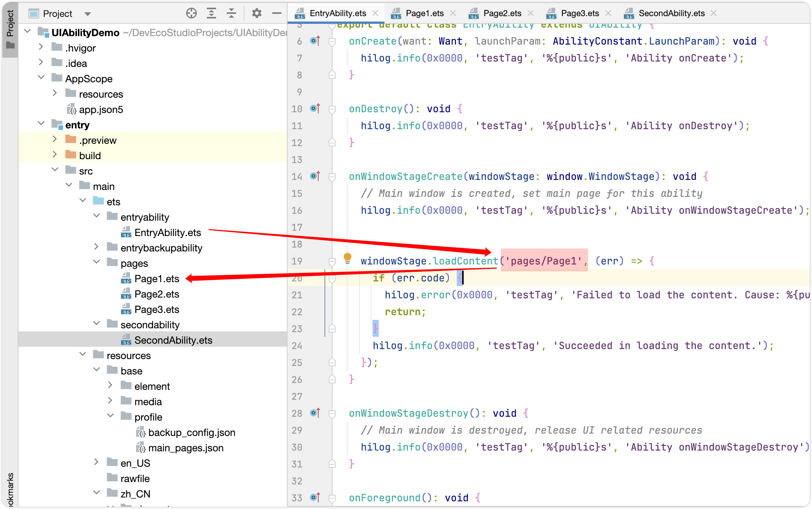Fold the loadContent callback at line 19
Screen dimensions: 812x509
pyautogui.click(x=332, y=261)
